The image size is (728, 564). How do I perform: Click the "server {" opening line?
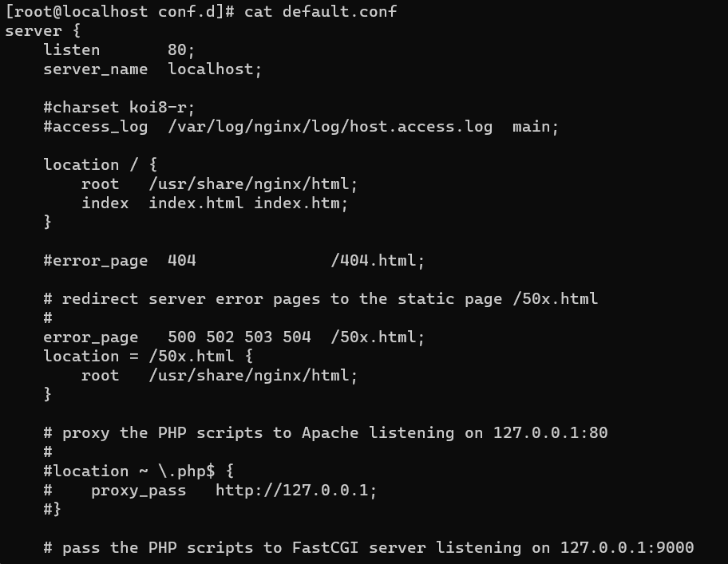(x=43, y=30)
